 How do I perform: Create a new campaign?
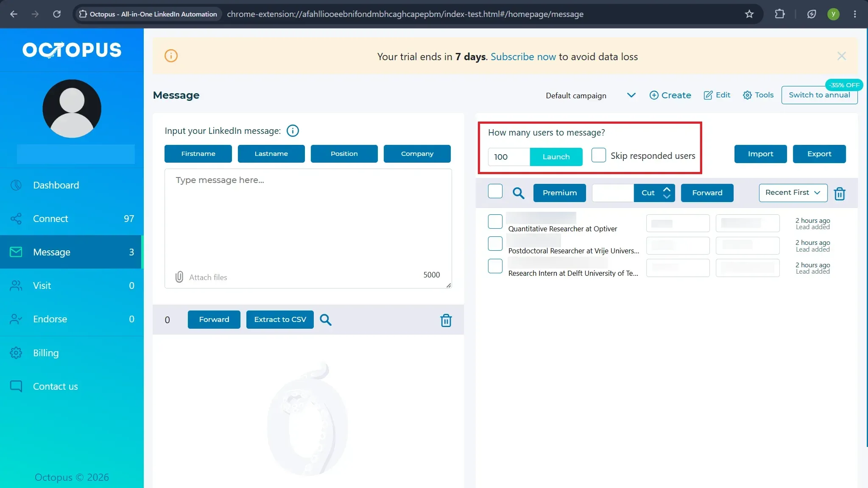tap(670, 95)
